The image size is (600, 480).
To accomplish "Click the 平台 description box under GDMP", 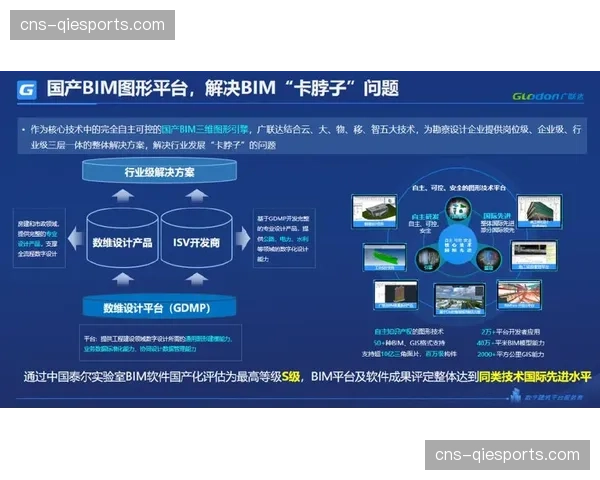I will click(x=160, y=343).
